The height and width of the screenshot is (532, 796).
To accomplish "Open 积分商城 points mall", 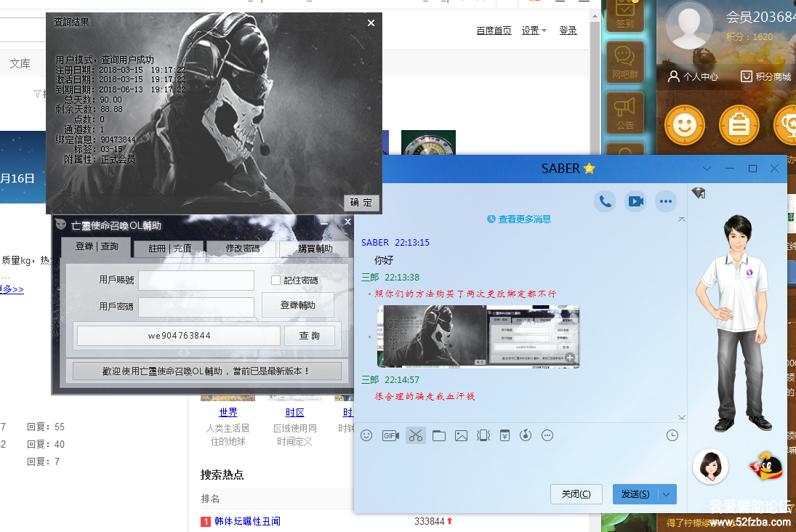I will click(x=765, y=76).
